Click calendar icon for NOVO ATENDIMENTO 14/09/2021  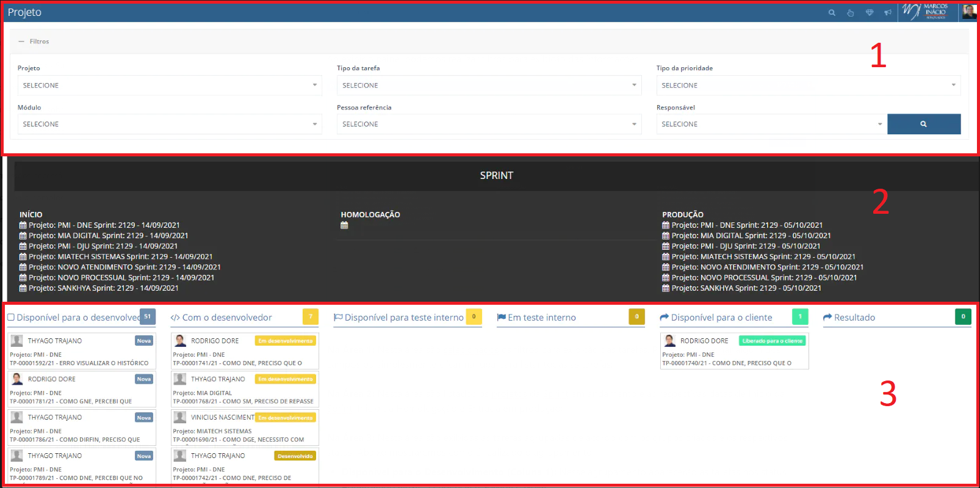(x=23, y=267)
